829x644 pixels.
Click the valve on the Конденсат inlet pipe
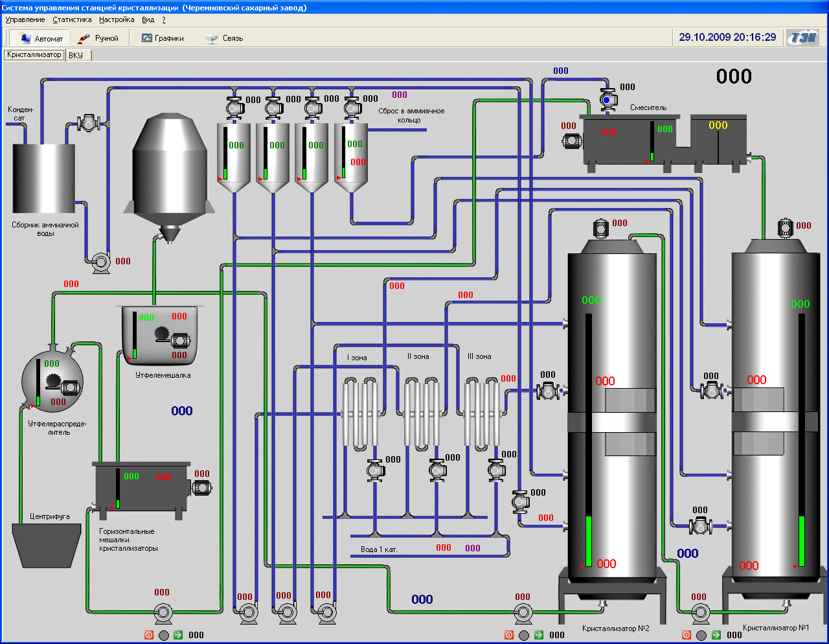pyautogui.click(x=89, y=122)
